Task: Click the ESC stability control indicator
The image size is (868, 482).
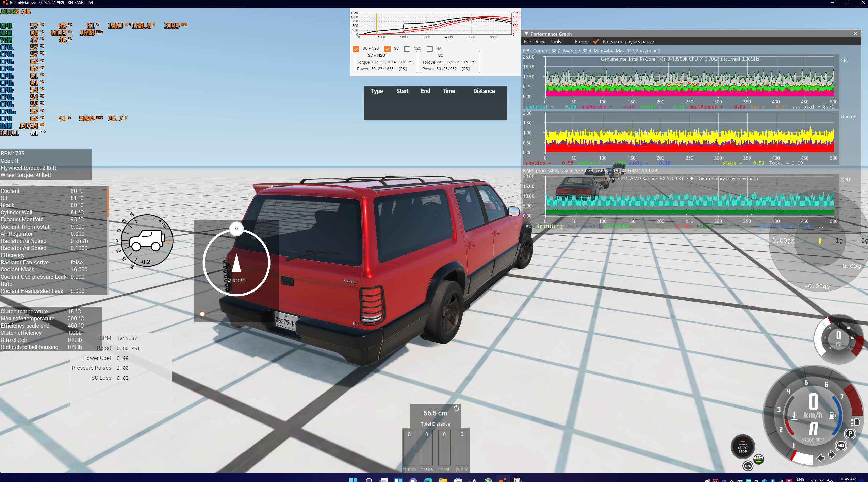Action: (x=758, y=459)
